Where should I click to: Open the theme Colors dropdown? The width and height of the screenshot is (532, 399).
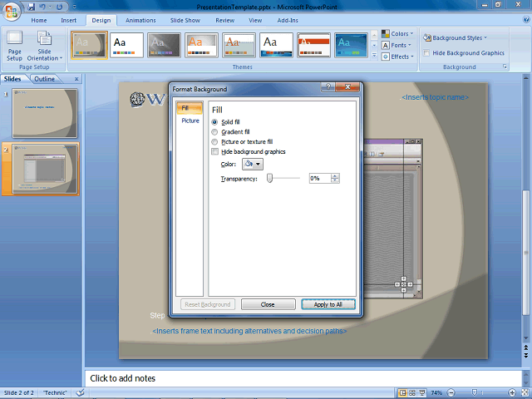pyautogui.click(x=397, y=33)
